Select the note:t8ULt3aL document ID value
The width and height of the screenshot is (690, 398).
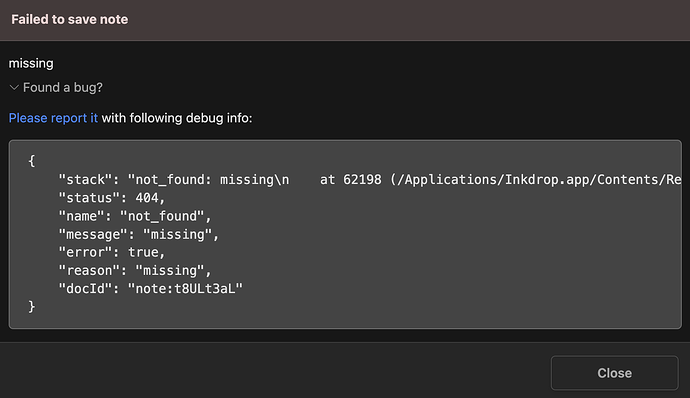(185, 288)
